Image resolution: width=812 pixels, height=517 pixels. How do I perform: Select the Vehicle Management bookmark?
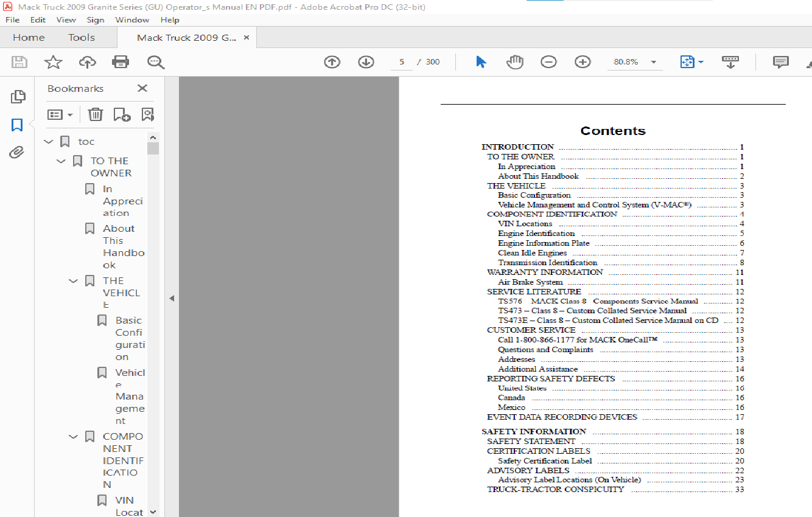pos(130,396)
